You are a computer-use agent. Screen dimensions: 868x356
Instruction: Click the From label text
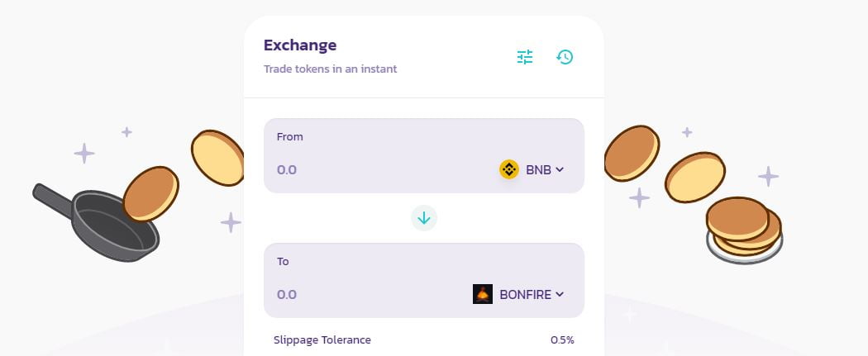290,136
